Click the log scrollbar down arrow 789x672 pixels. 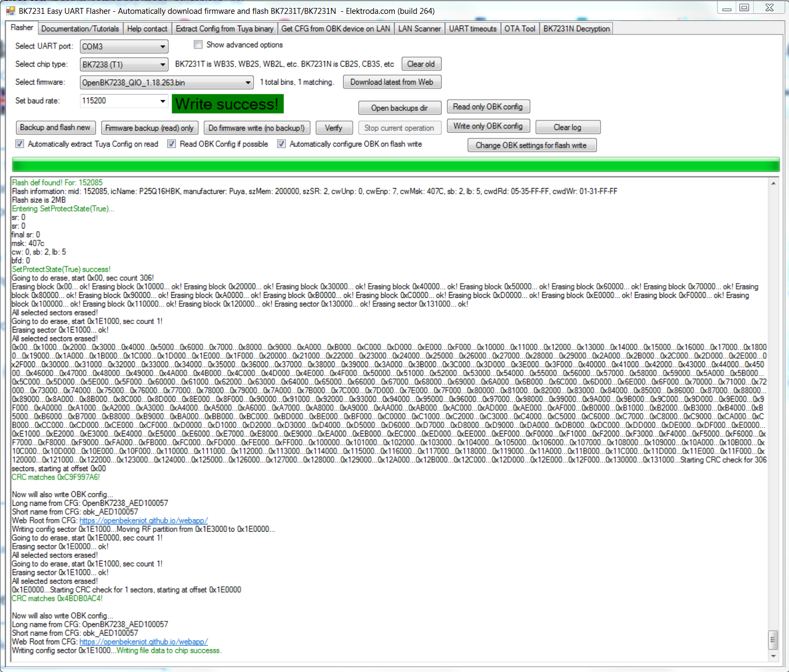pyautogui.click(x=774, y=657)
